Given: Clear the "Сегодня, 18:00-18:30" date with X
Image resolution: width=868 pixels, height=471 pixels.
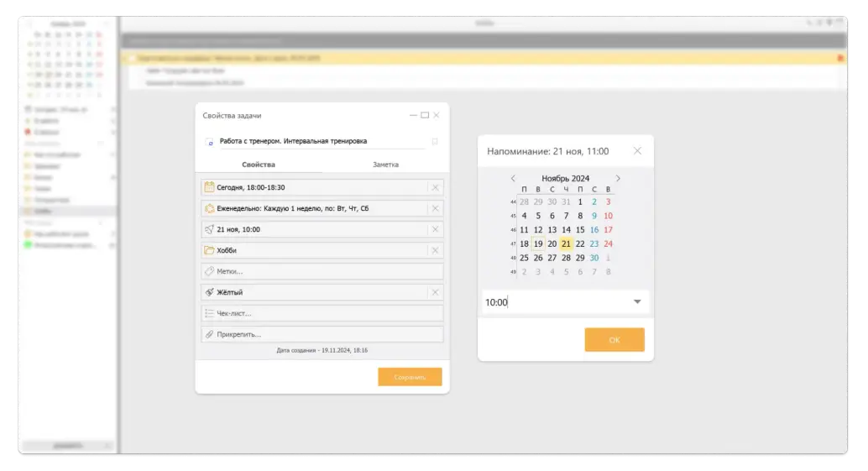Looking at the screenshot, I should click(x=435, y=187).
